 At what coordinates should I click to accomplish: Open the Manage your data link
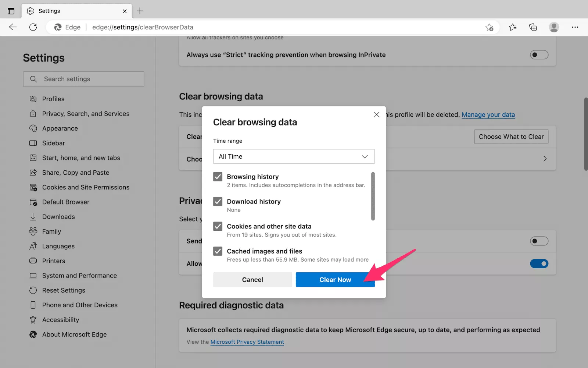pyautogui.click(x=488, y=114)
